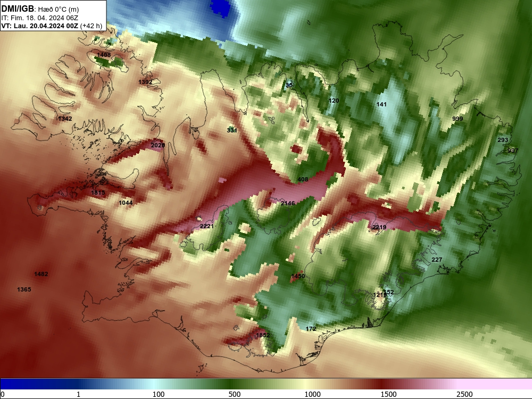
Task: Click the 500 label on the color scale
Action: [235, 394]
